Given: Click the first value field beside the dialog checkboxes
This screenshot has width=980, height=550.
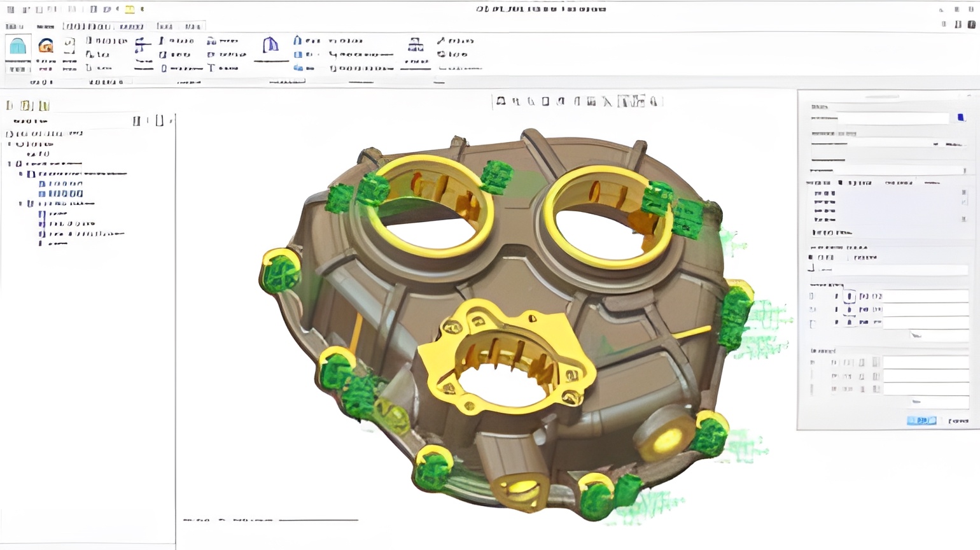Looking at the screenshot, I should tap(925, 296).
